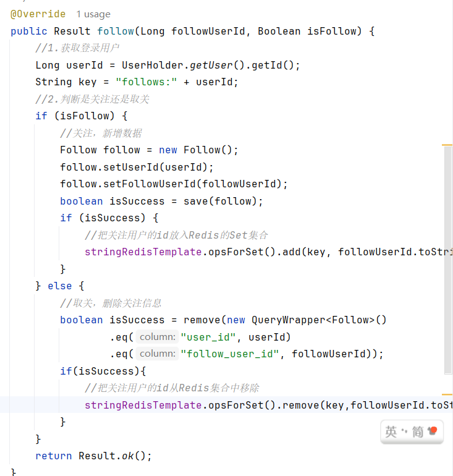
Task: Click the IME shirt skin icon
Action: tap(433, 430)
